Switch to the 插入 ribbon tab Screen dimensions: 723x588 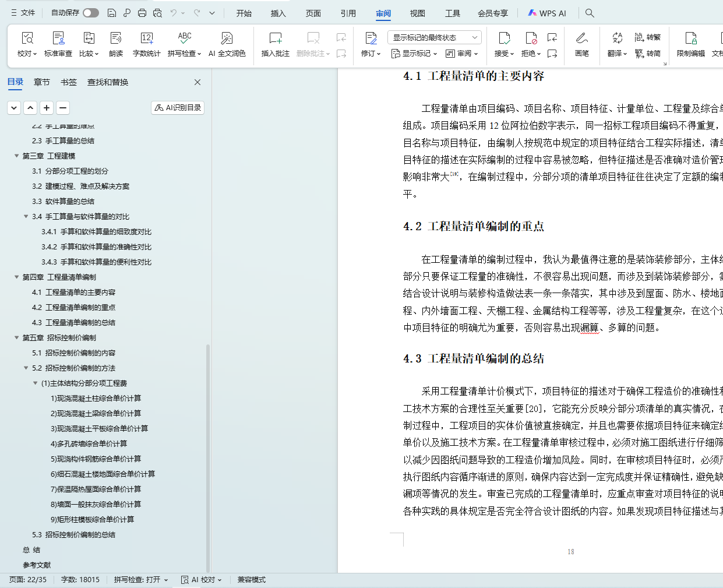pyautogui.click(x=278, y=13)
